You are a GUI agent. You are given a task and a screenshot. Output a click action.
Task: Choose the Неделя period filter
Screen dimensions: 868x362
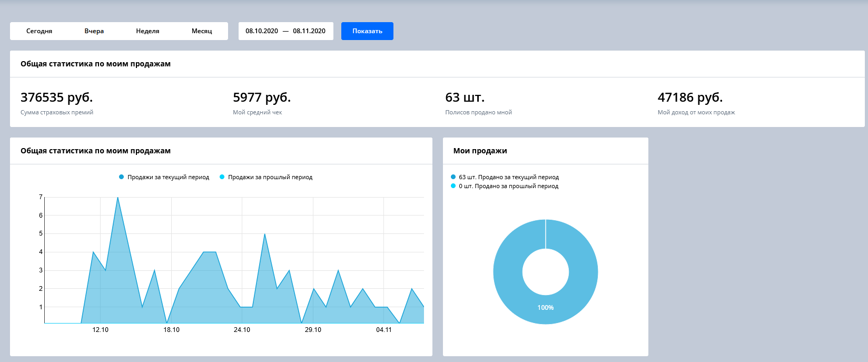pyautogui.click(x=147, y=31)
